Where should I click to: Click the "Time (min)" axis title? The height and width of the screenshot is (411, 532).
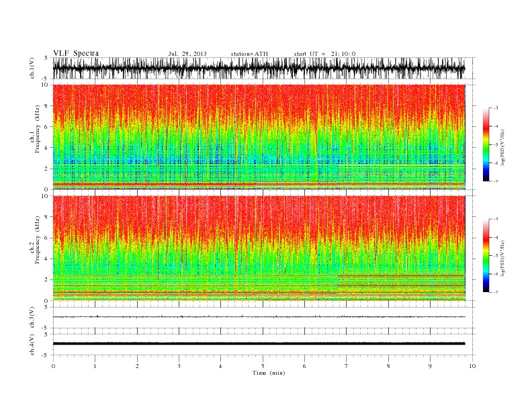(x=269, y=373)
